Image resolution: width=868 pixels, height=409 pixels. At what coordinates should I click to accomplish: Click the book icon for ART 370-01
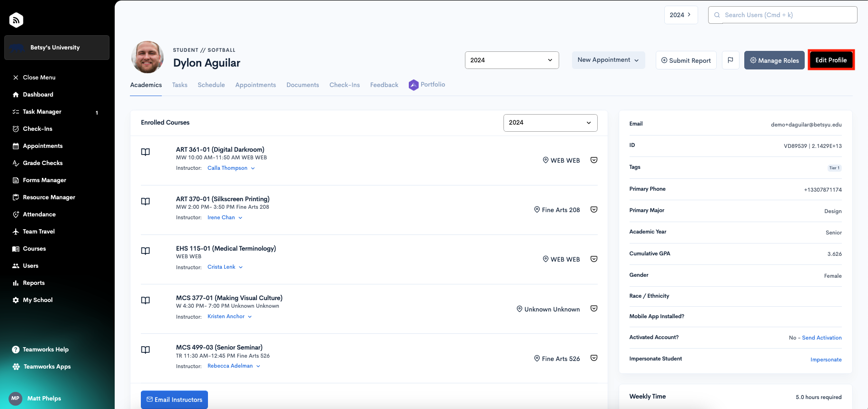[x=146, y=202]
